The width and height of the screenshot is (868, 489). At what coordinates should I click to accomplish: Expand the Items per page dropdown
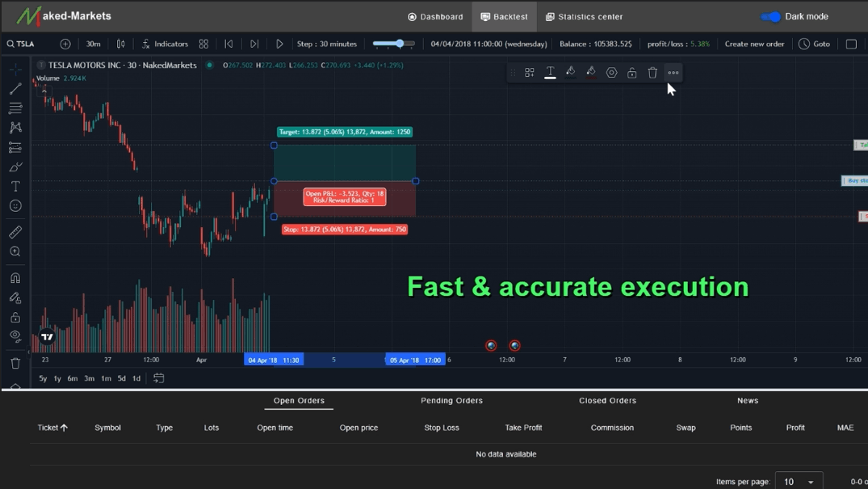click(x=799, y=482)
